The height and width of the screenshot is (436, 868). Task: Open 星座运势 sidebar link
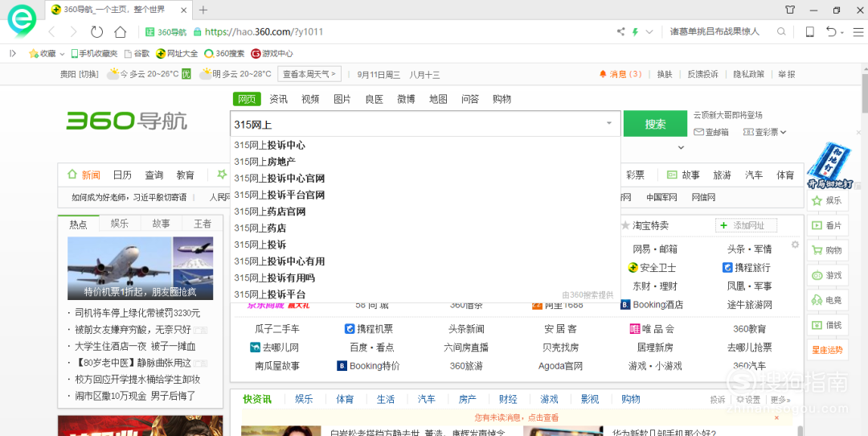[x=827, y=350]
